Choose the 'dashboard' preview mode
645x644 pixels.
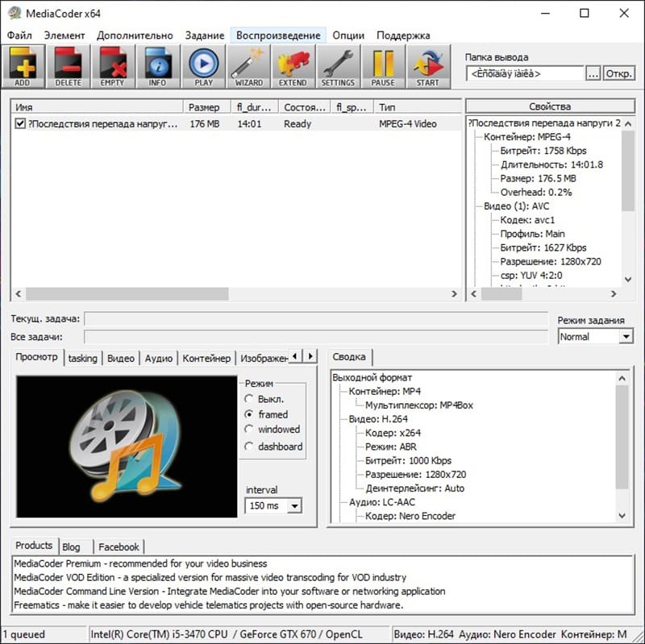pos(250,447)
